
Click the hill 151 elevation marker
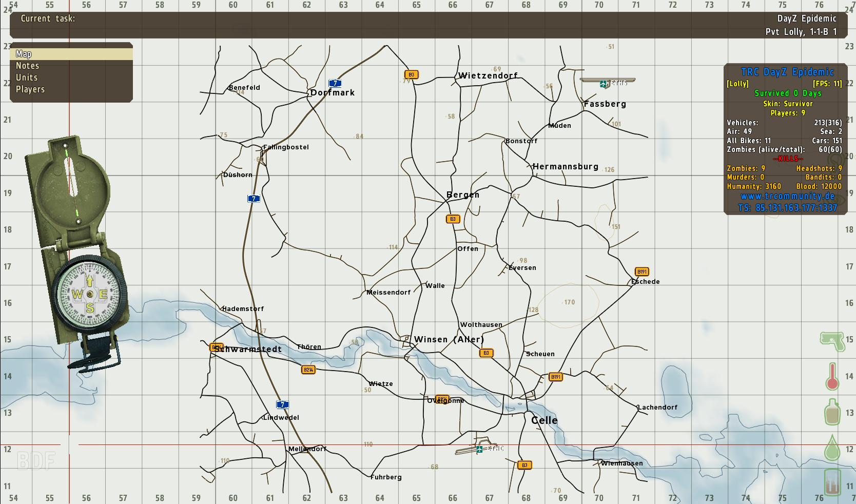(x=615, y=226)
